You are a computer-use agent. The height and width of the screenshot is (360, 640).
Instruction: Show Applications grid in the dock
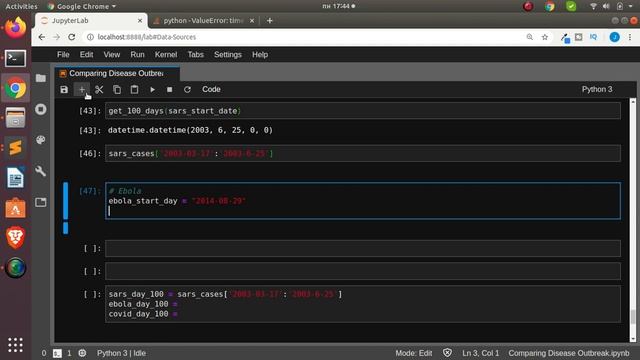16,345
